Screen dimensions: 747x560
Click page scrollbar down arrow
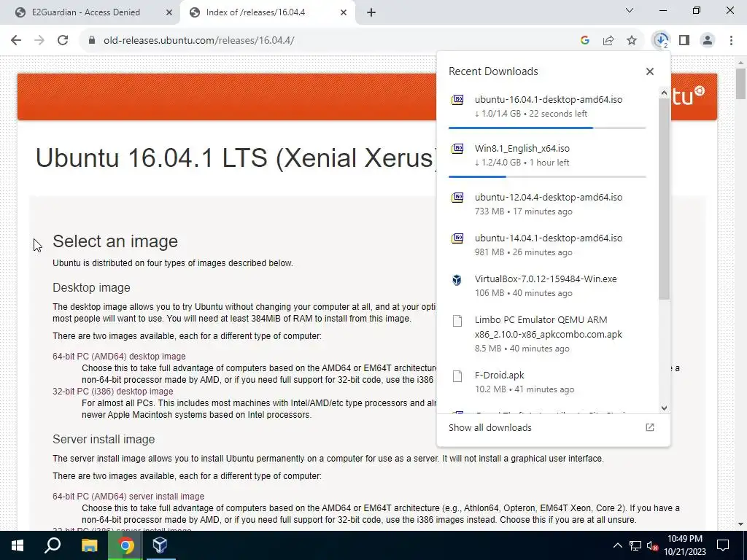[x=740, y=524]
